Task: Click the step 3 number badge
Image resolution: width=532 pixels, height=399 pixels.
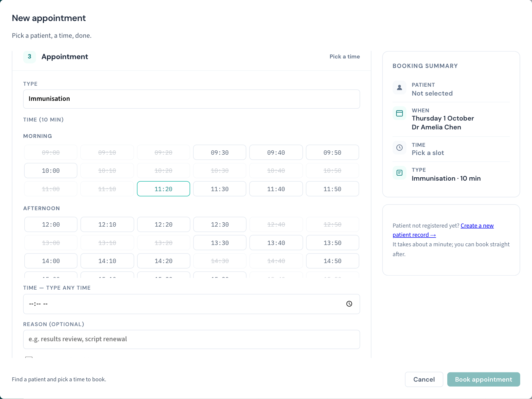Action: [x=30, y=56]
